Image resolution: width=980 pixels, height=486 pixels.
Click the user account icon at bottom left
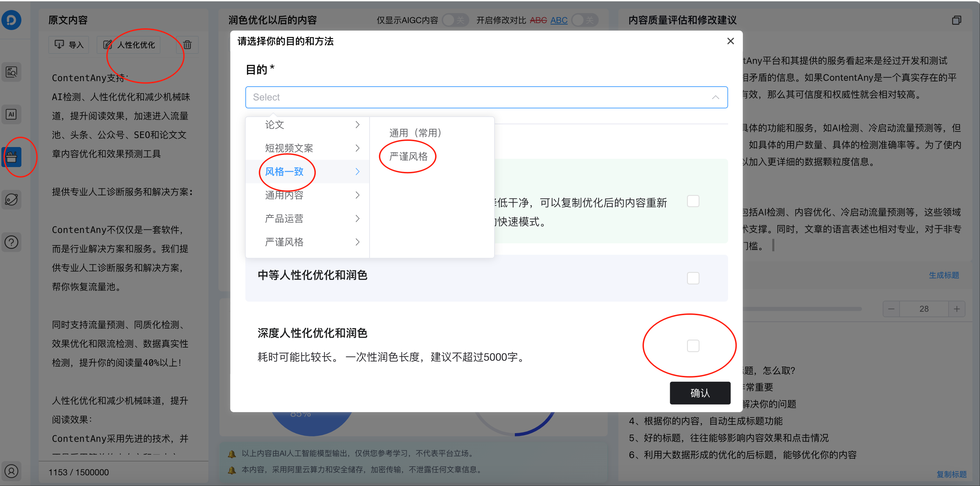[x=11, y=471]
